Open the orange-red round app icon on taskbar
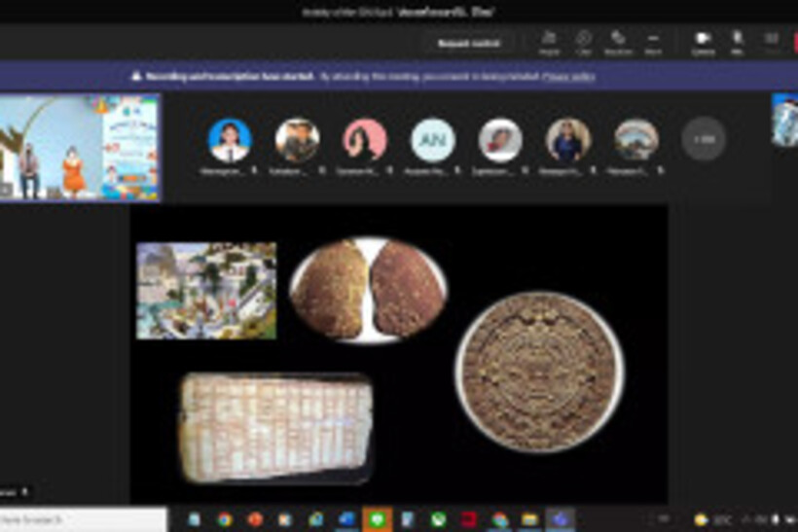This screenshot has height=532, width=798. pos(255,519)
